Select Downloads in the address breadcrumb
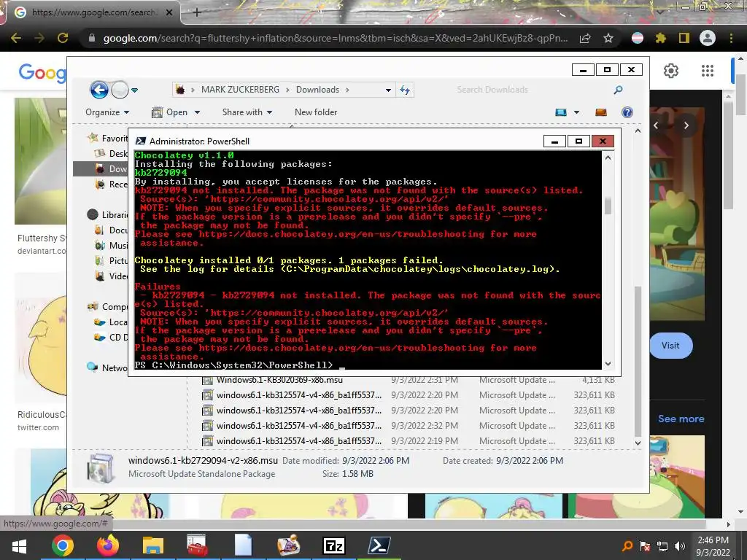Viewport: 747px width, 560px height. point(318,90)
